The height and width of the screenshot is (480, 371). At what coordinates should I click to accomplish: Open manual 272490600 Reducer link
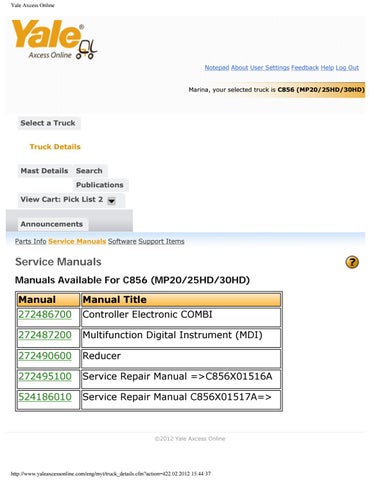click(x=45, y=356)
